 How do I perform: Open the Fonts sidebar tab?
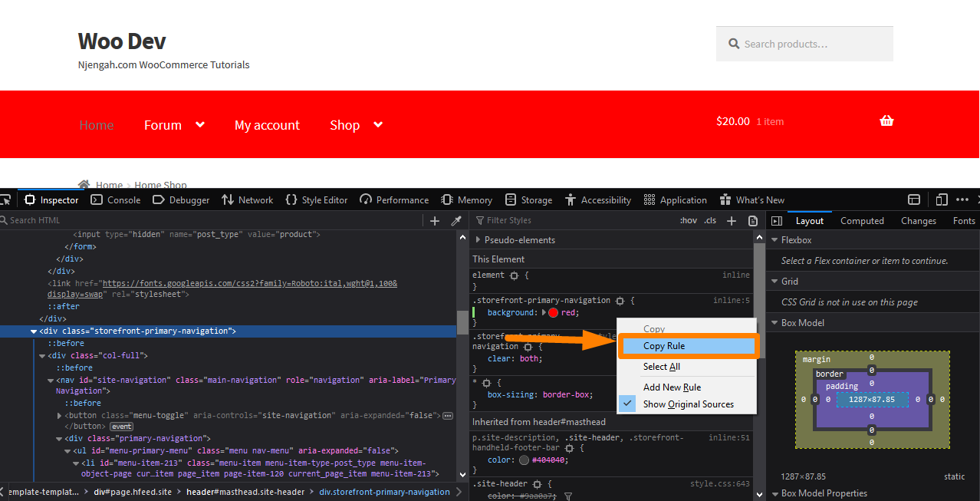[964, 221]
